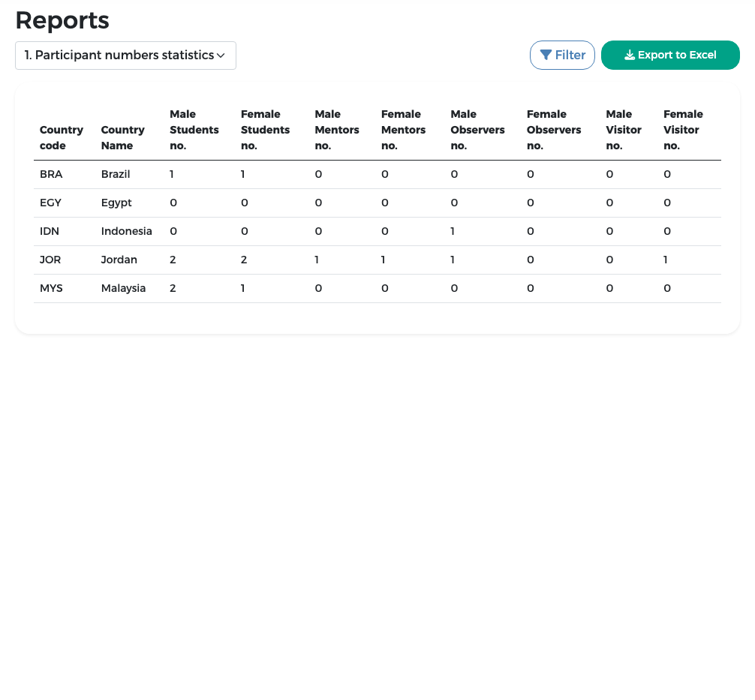Image resolution: width=755 pixels, height=700 pixels.
Task: Click the download icon in Export button
Action: tap(630, 56)
